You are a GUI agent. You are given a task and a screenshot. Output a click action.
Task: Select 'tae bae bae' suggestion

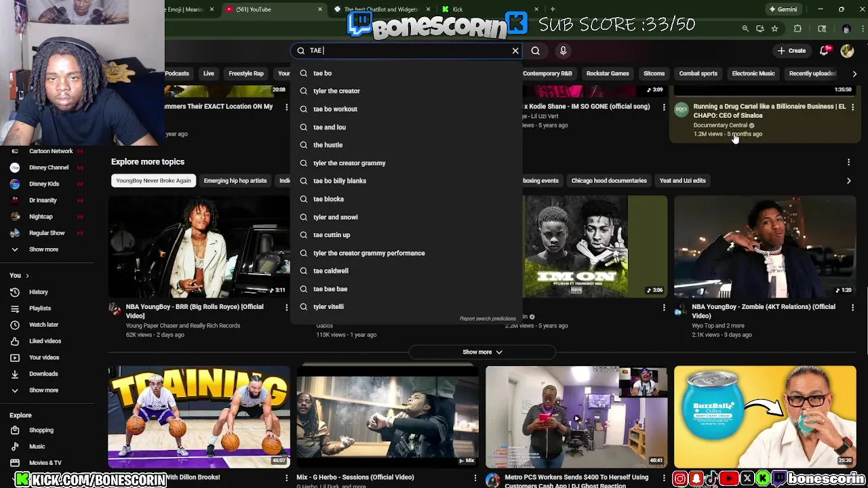click(x=406, y=289)
